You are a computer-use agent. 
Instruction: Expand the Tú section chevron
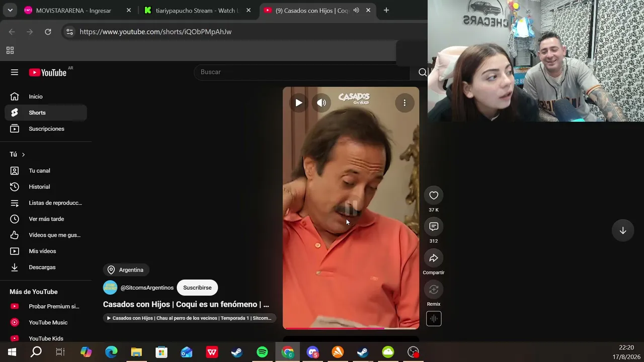(x=23, y=154)
